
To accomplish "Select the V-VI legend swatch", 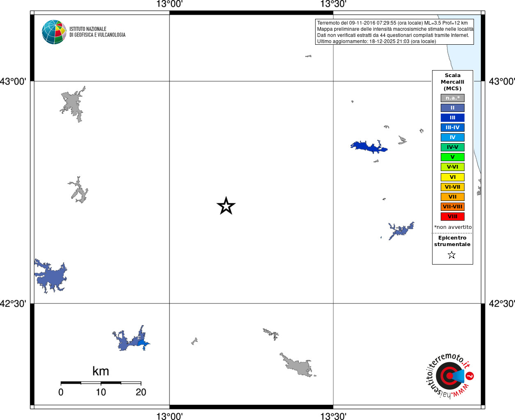I will click(453, 167).
